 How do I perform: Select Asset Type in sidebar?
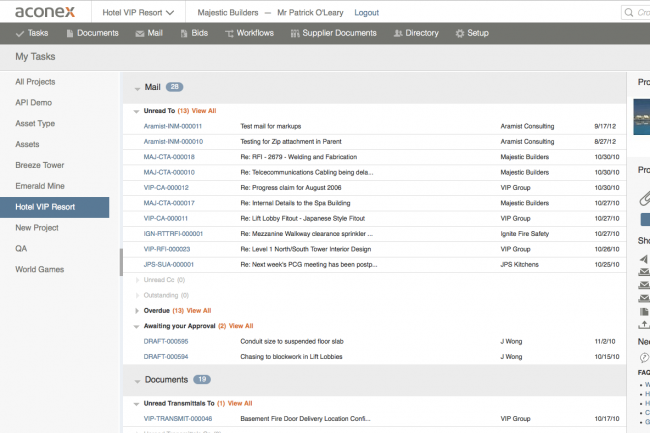pyautogui.click(x=35, y=123)
